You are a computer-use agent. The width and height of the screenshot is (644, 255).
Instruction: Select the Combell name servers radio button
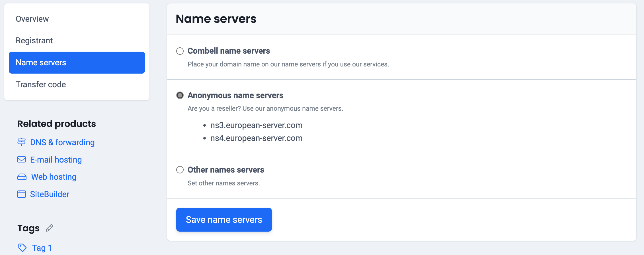click(x=180, y=51)
